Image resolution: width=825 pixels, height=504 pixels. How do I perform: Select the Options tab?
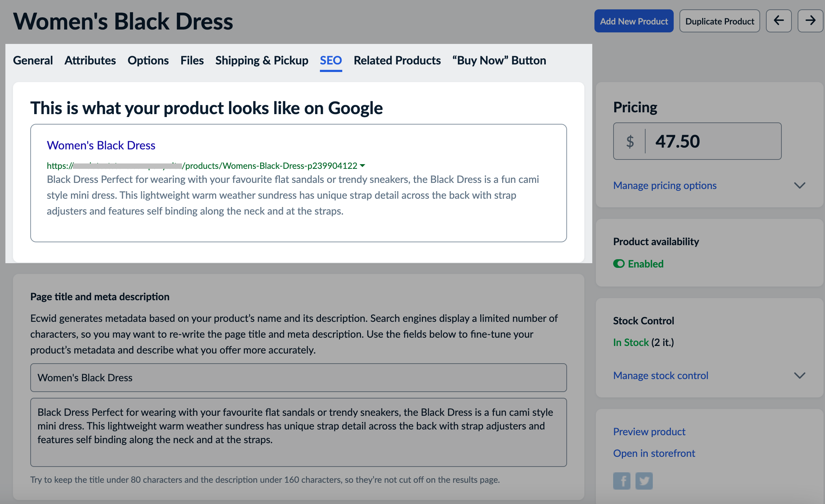[x=148, y=60]
